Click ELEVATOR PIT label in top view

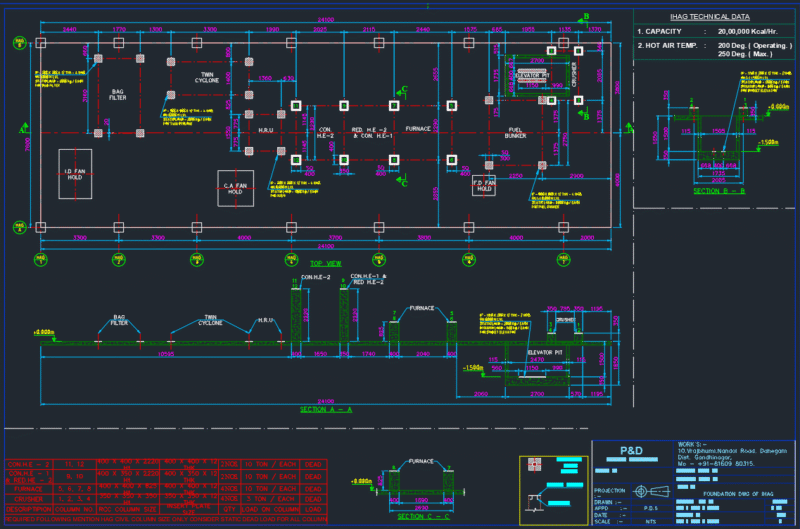click(532, 75)
